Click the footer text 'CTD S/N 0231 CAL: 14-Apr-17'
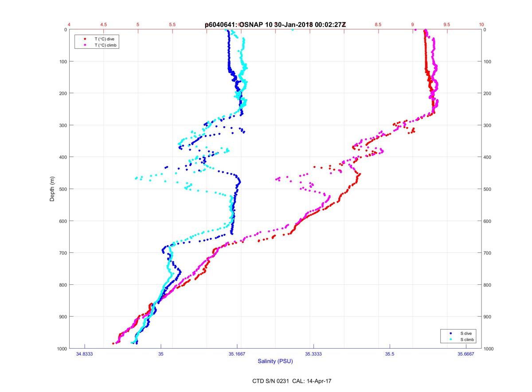The image size is (532, 392). pos(291,380)
